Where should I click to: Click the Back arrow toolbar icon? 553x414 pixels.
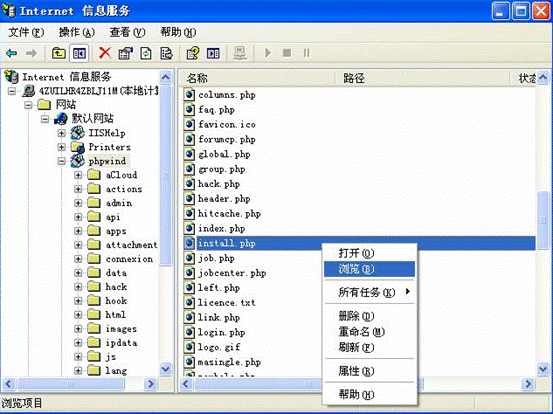[11, 53]
